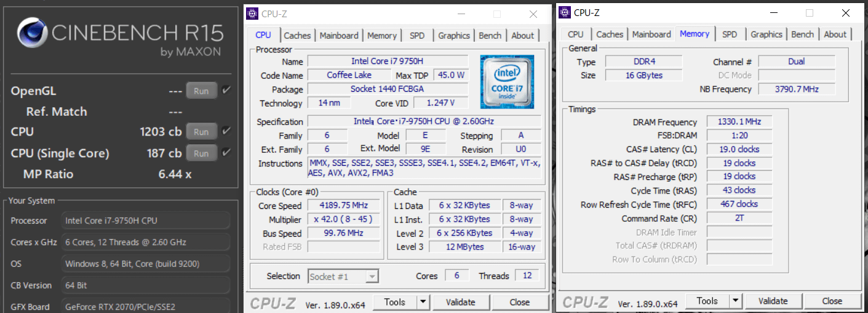This screenshot has width=868, height=313.
Task: Click the tRFC value 467 clocks
Action: pyautogui.click(x=739, y=204)
